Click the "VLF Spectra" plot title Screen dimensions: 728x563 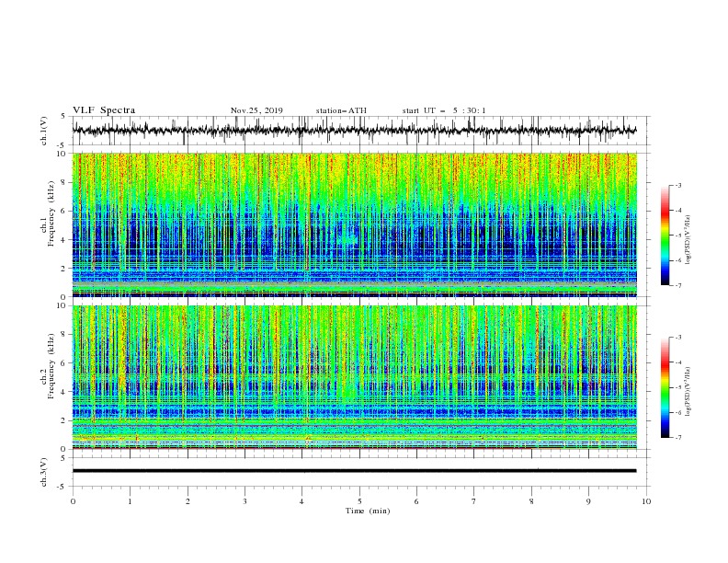(104, 110)
